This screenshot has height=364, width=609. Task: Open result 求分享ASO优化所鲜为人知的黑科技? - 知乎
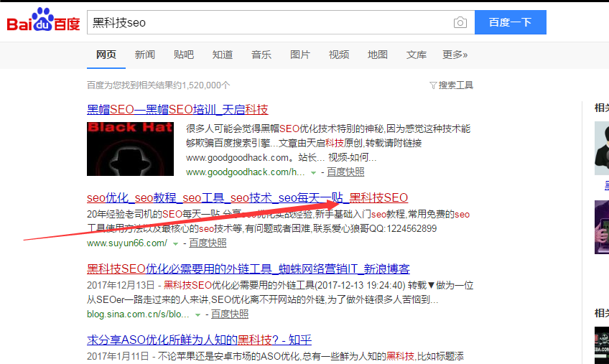coord(199,340)
